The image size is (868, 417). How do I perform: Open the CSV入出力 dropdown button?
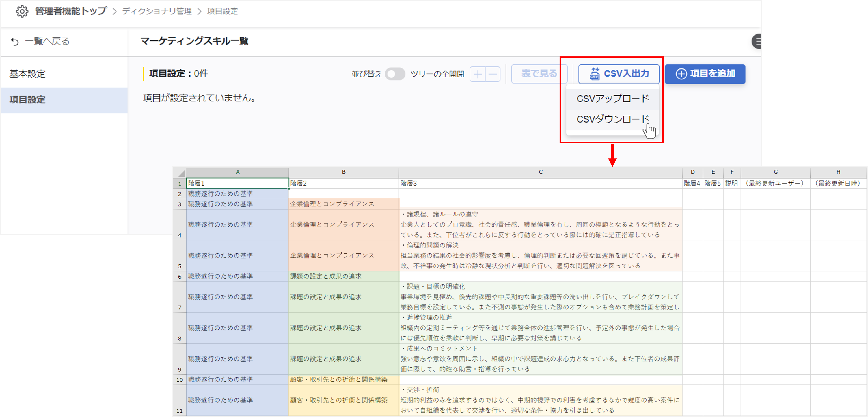tap(619, 74)
